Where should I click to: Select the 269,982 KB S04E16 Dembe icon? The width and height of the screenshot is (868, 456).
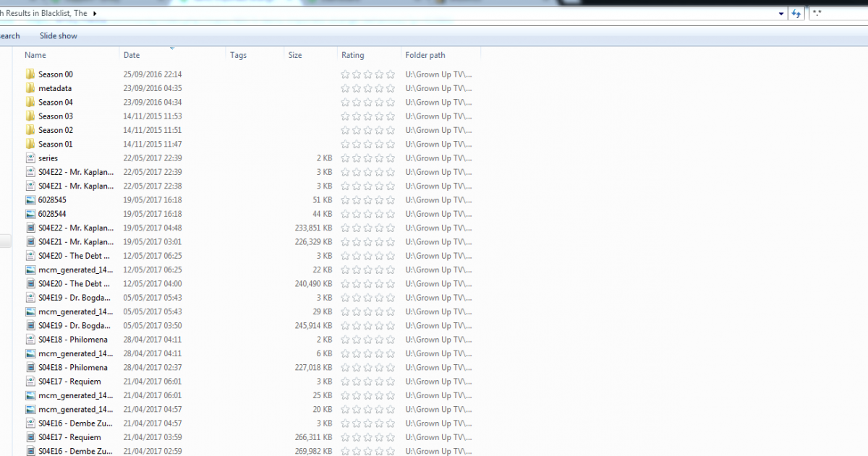(30, 451)
